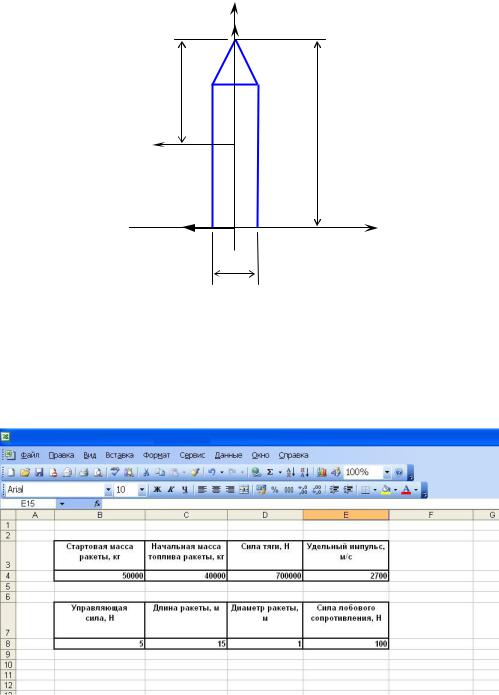Screen dimensions: 499x695
Task: Open Excel Help icon next to zoom
Action: (x=399, y=472)
